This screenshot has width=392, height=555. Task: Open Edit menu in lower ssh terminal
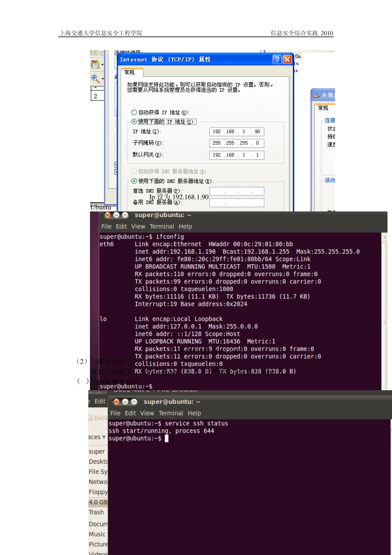[130, 413]
